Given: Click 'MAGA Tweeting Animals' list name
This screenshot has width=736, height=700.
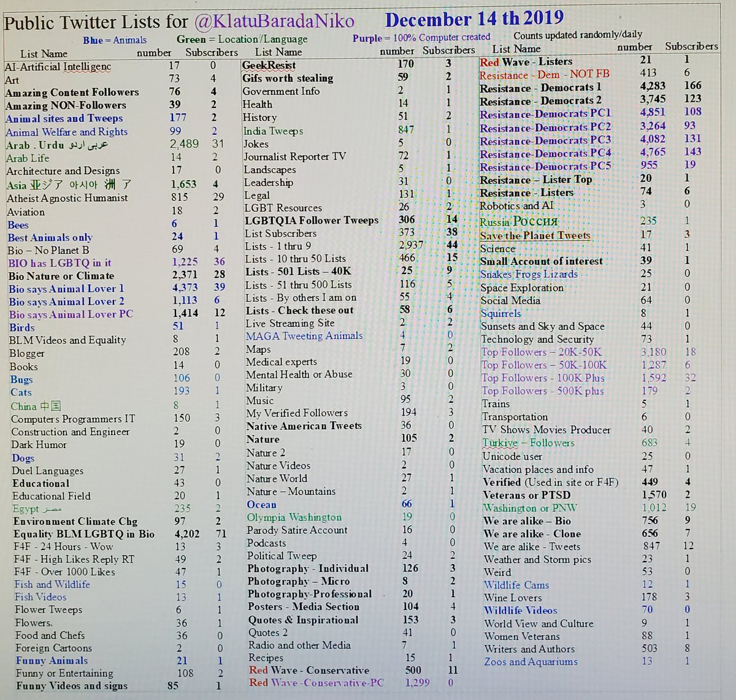Looking at the screenshot, I should click(x=304, y=336).
